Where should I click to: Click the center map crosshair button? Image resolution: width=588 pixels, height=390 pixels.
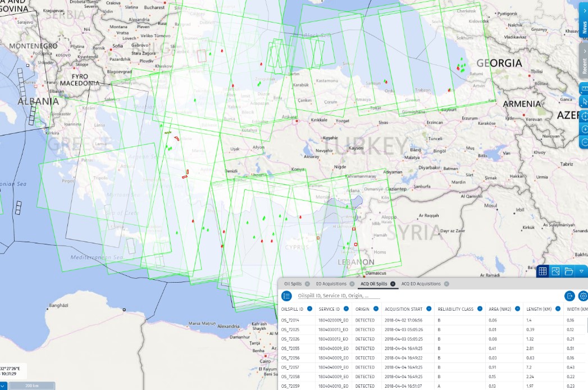584,116
